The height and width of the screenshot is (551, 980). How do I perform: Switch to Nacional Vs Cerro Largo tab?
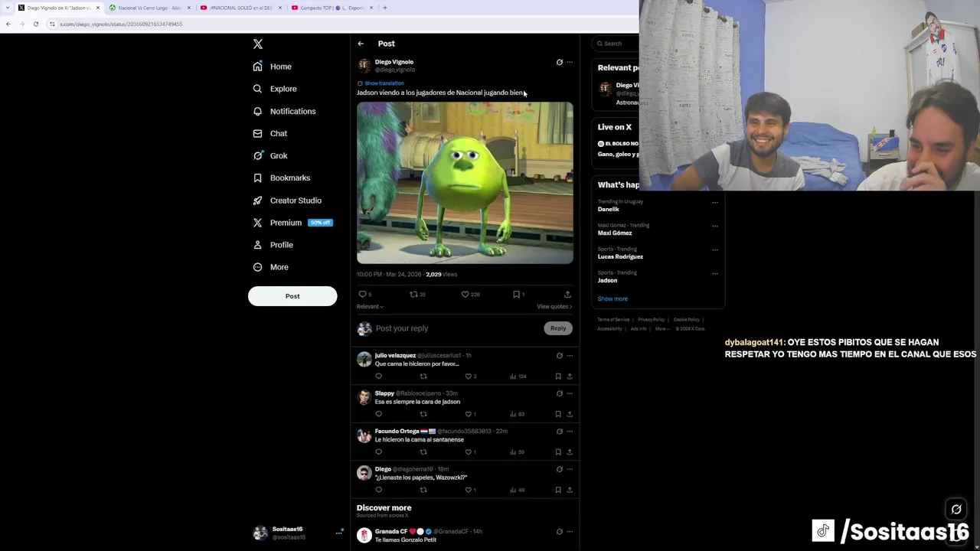(x=149, y=8)
